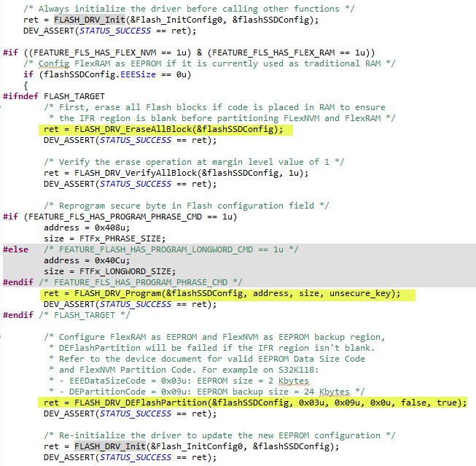The width and height of the screenshot is (476, 466).
Task: Click 'Verify the erase operation' comment line
Action: (x=194, y=162)
